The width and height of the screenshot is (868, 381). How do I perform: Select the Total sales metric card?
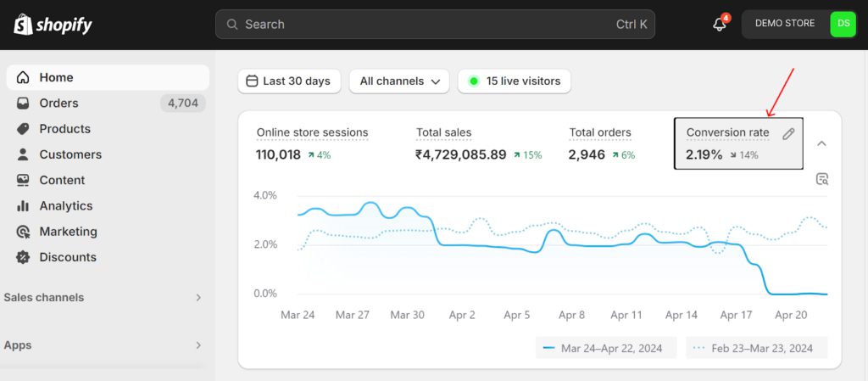click(478, 143)
